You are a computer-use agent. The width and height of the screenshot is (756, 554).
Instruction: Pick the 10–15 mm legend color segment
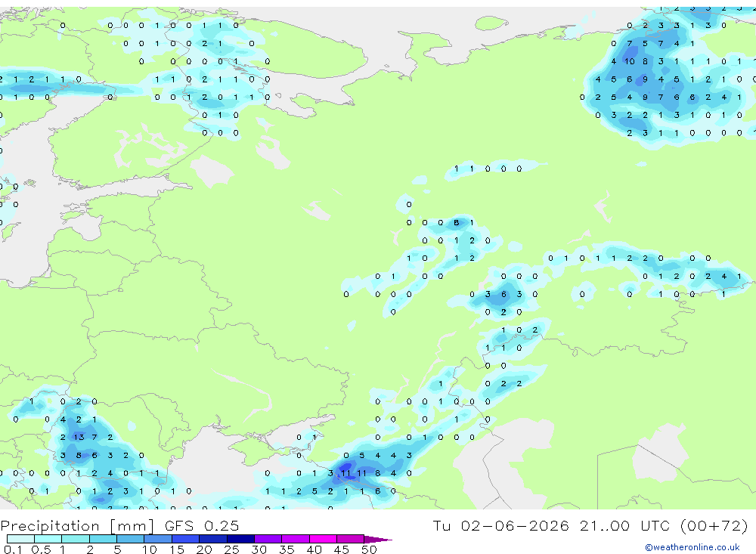pos(158,539)
